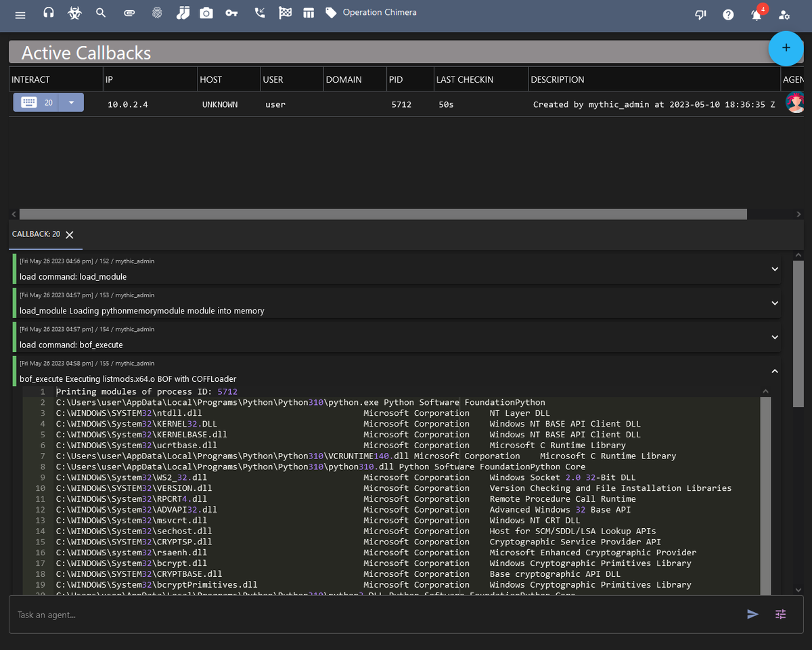812x650 pixels.
Task: Click the 50s last checkin cell
Action: (x=446, y=104)
